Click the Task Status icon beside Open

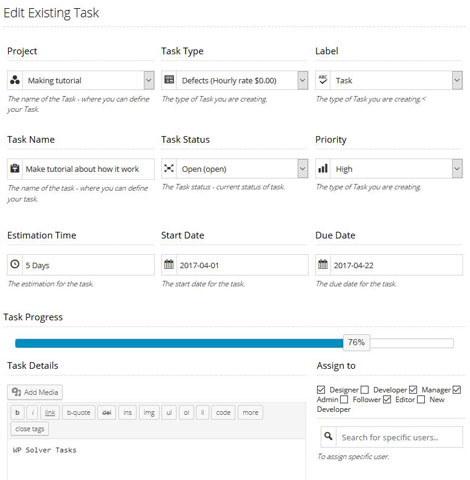[x=169, y=168]
